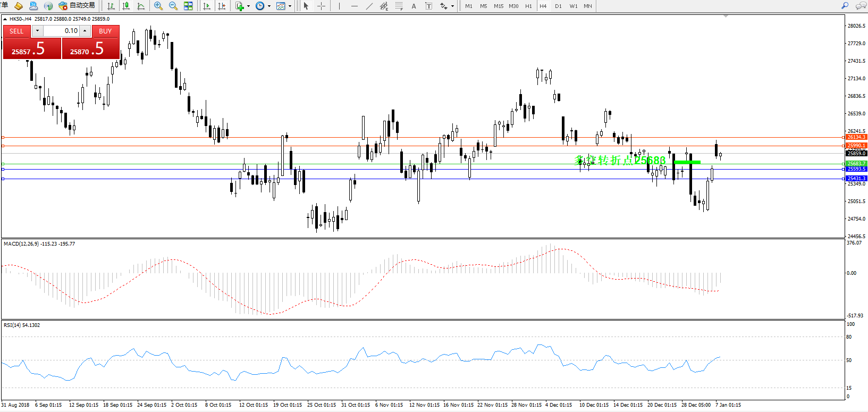
Task: Click the lot size volume field
Action: click(61, 31)
